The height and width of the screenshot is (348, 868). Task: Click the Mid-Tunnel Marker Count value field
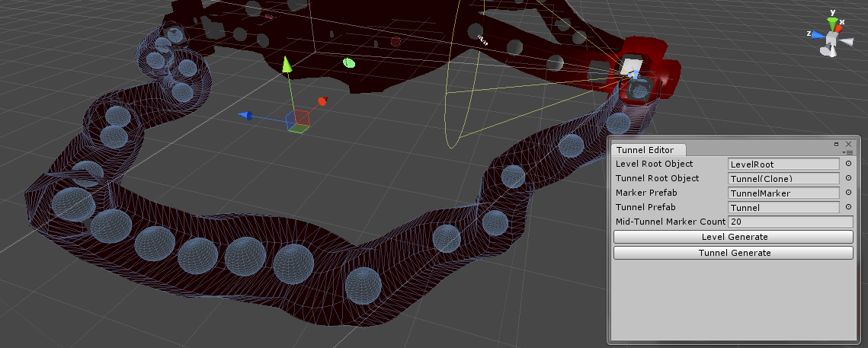click(x=790, y=222)
